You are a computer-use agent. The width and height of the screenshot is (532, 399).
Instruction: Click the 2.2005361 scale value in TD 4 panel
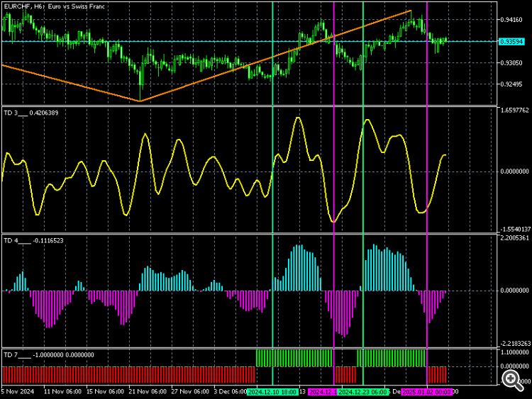pos(514,238)
